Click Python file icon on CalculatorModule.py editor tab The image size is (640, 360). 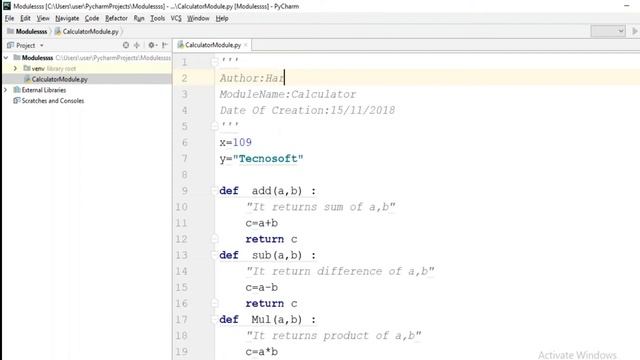click(x=180, y=45)
